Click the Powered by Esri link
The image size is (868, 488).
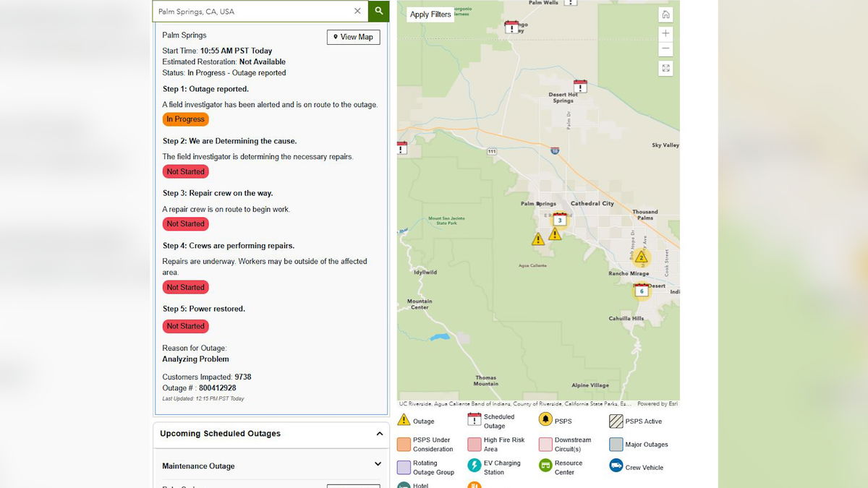coord(657,404)
